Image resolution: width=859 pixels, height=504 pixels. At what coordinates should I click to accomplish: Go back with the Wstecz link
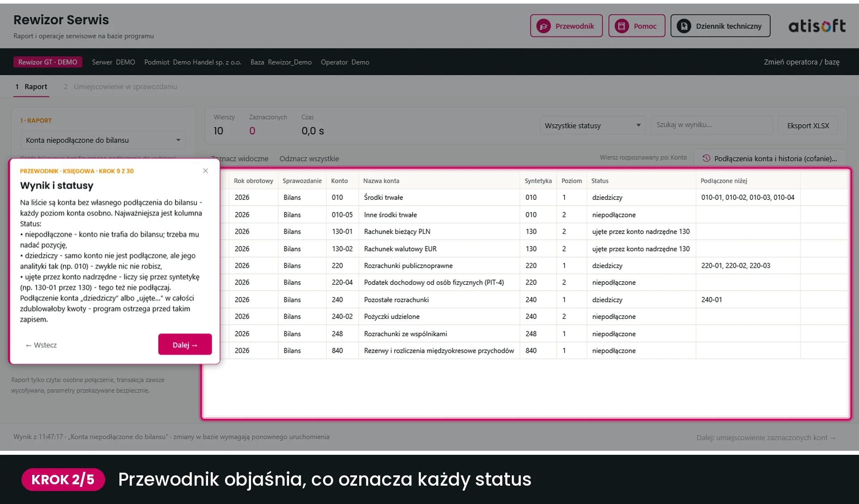pyautogui.click(x=41, y=345)
